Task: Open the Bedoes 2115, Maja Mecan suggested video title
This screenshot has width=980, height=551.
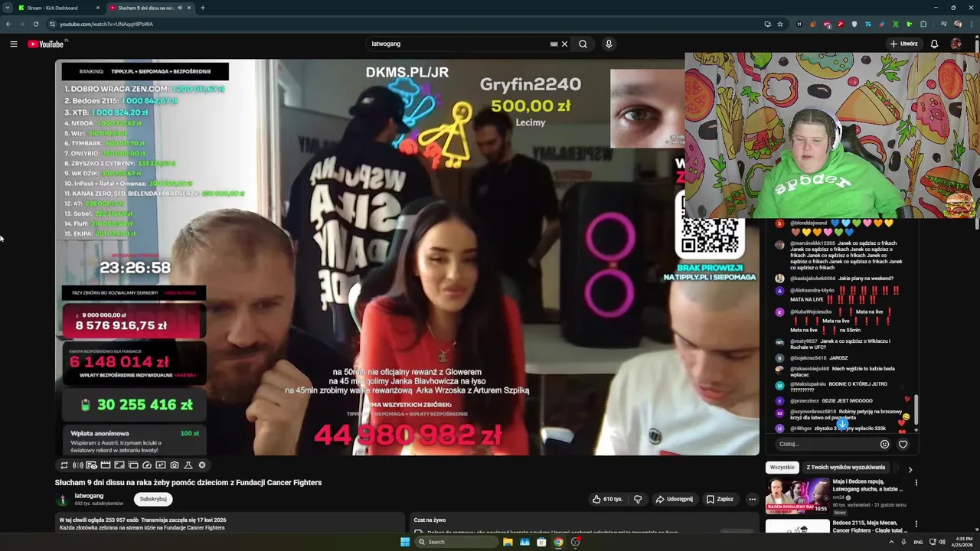Action: click(870, 527)
